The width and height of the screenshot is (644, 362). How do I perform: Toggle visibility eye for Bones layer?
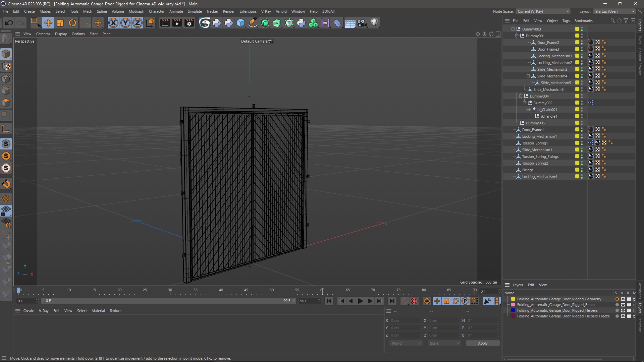623,305
